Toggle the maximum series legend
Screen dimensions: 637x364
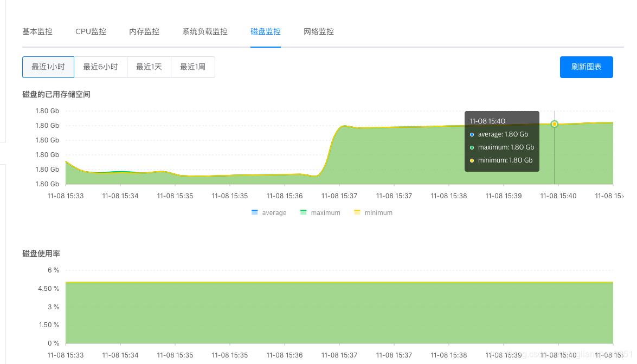click(x=320, y=213)
